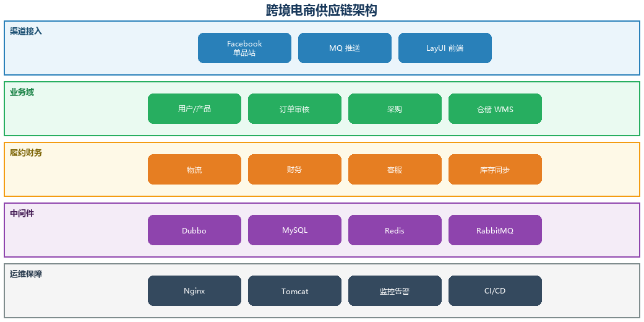Click the Facebook 单品站 block

[x=244, y=48]
